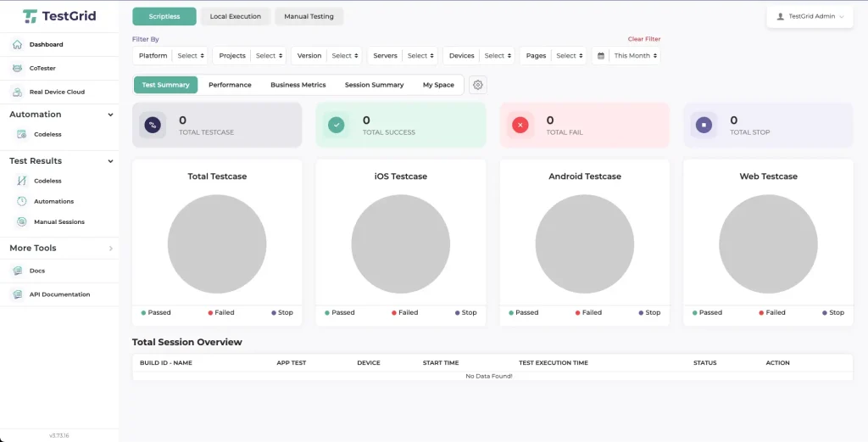Viewport: 868px width, 442px height.
Task: Click the Real Device Cloud icon
Action: click(17, 92)
